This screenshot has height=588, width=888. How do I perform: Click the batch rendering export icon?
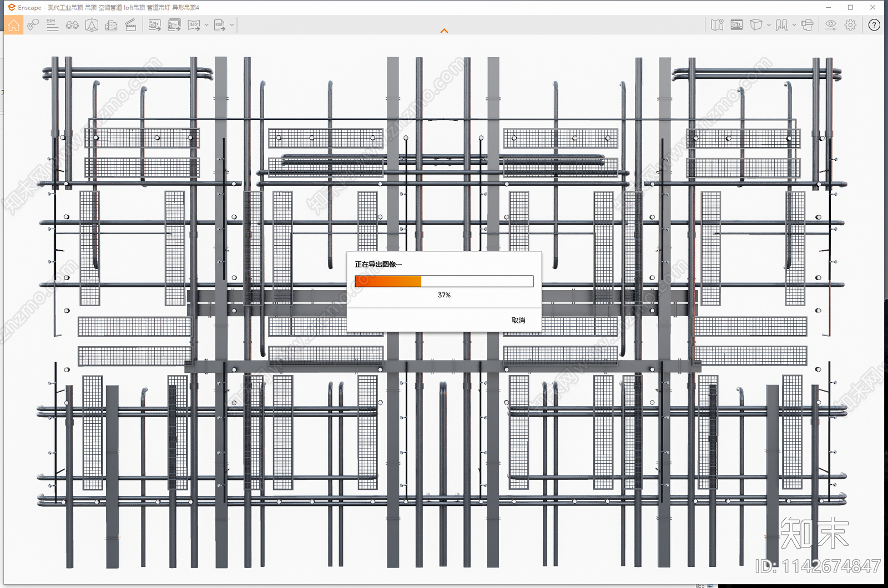click(x=174, y=25)
